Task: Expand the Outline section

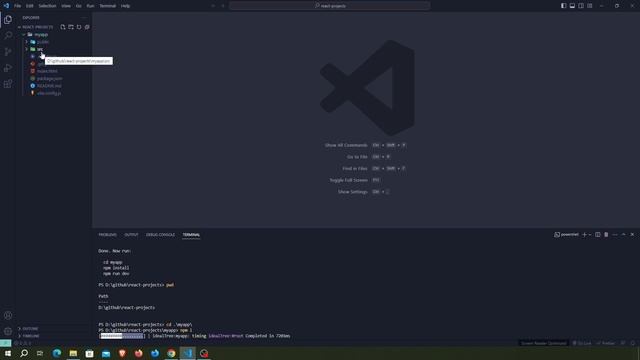Action: tap(30, 329)
